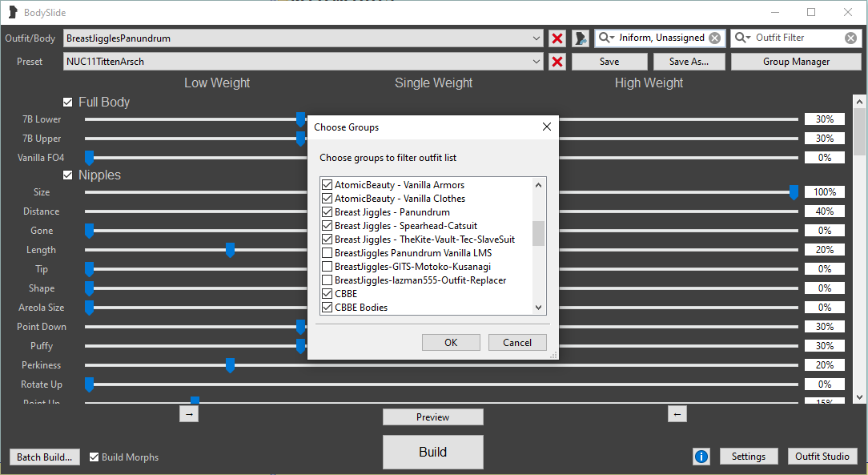Click the red X beside Outfit/Body dropdown
868x475 pixels.
tap(557, 38)
